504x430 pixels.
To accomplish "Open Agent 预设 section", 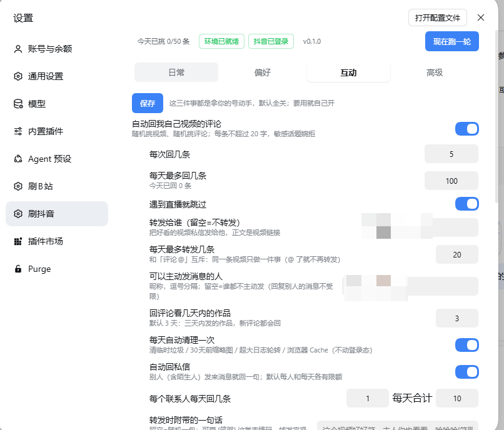I will click(57, 159).
